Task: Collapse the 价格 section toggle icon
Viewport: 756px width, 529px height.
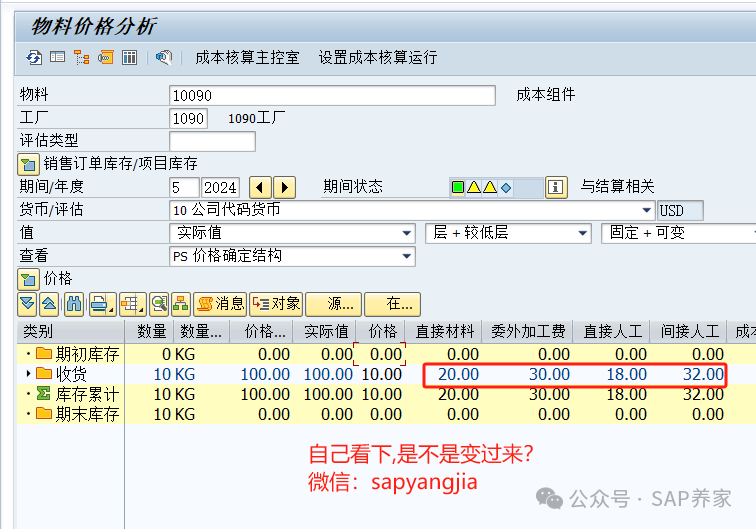Action: [28, 279]
